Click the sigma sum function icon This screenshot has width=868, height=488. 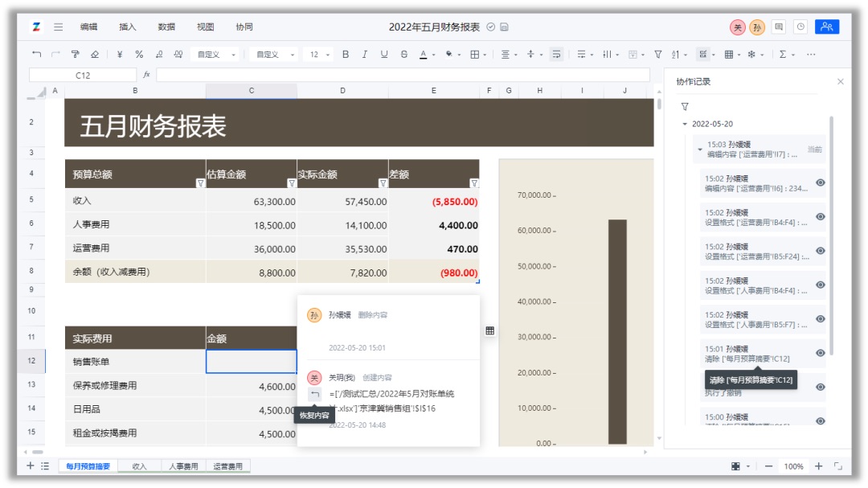783,55
